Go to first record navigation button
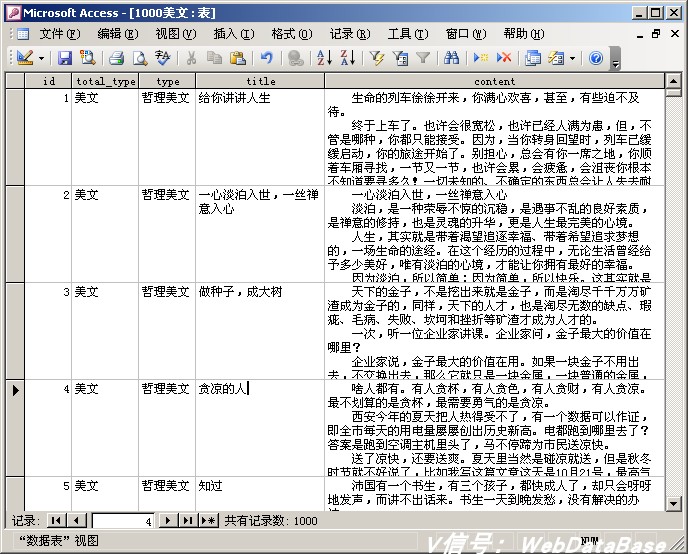688x554 pixels. 56,521
